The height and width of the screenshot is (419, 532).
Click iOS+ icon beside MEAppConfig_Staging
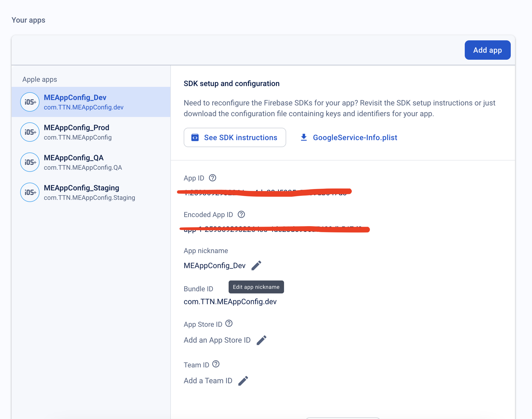click(30, 192)
